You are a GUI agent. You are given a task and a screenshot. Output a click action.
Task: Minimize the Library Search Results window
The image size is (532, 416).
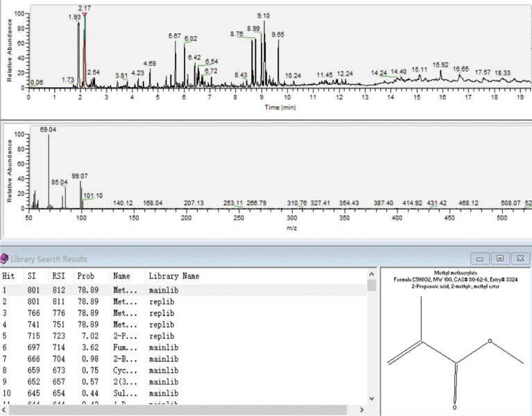pyautogui.click(x=480, y=259)
